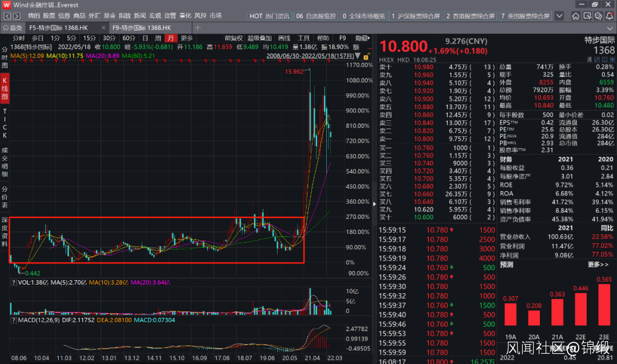617x364 pixels.
Task: Switch chart period to 60分
Action: 129,38
